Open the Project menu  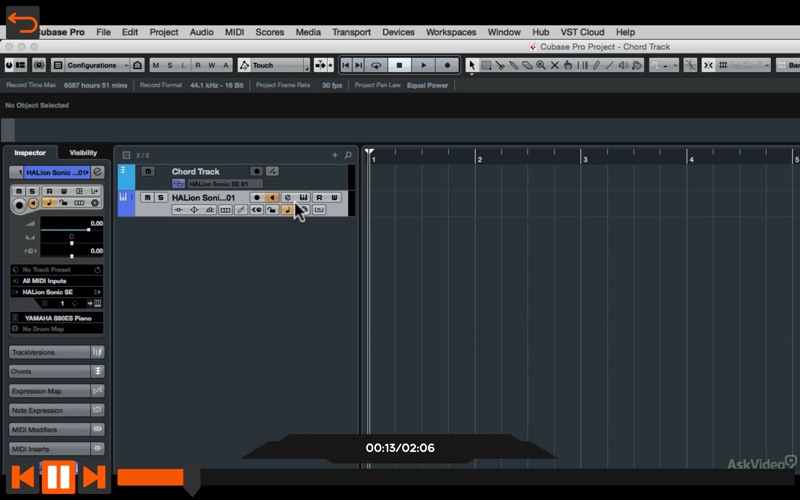(164, 32)
